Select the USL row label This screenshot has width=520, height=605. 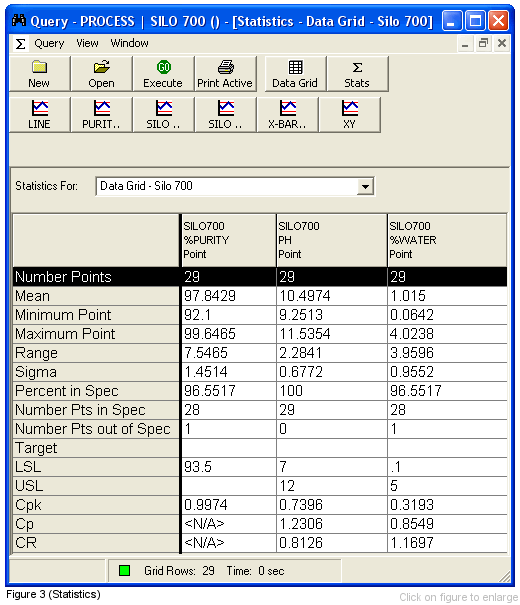click(96, 486)
